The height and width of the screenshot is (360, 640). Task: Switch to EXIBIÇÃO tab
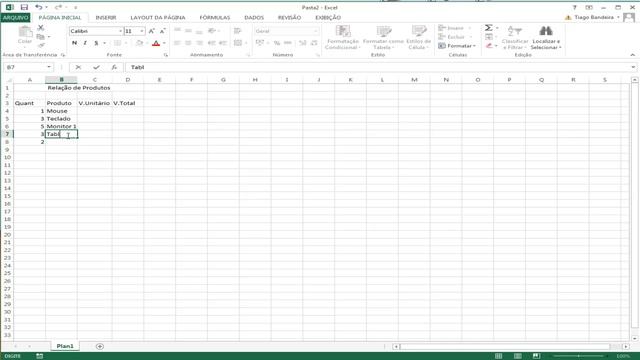pyautogui.click(x=328, y=18)
